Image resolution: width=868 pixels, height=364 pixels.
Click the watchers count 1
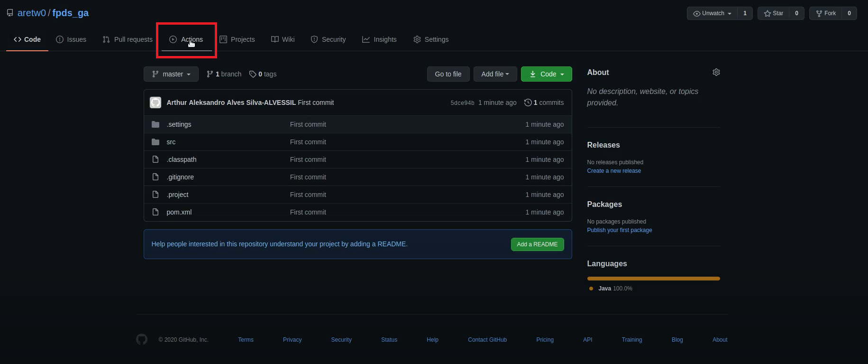click(x=745, y=13)
